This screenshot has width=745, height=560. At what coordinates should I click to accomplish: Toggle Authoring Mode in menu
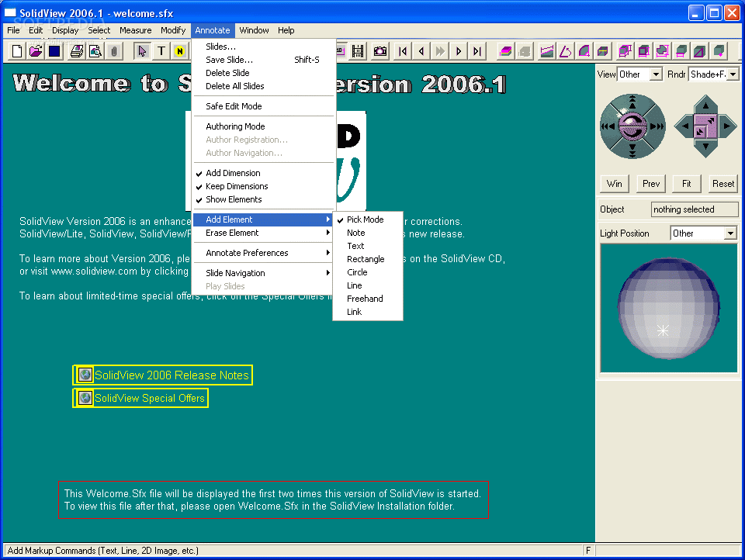coord(264,126)
